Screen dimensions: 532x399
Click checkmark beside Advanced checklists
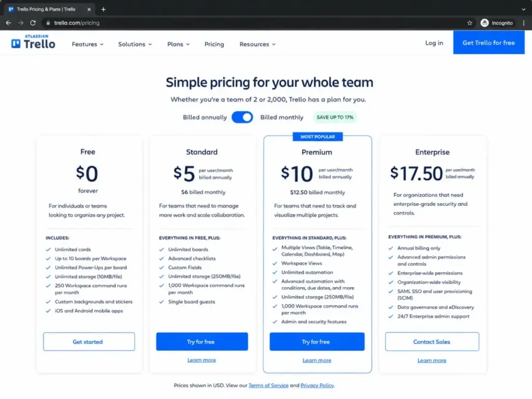point(162,259)
